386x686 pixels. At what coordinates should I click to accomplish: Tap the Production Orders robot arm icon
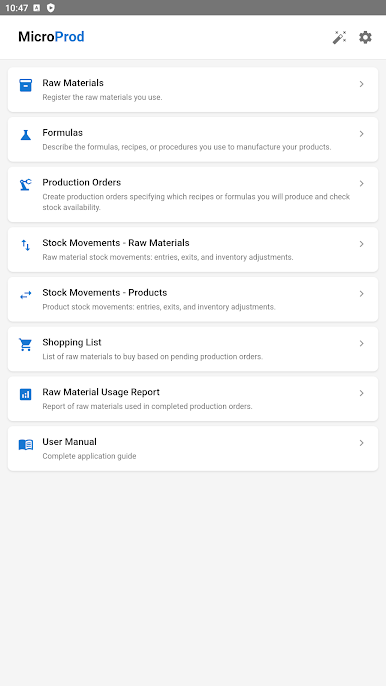pyautogui.click(x=26, y=185)
